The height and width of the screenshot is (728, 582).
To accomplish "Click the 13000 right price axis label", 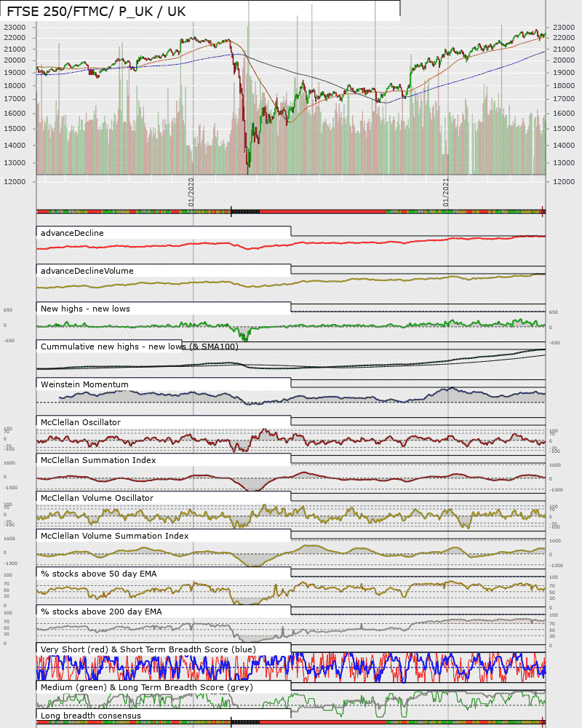I will [x=563, y=163].
